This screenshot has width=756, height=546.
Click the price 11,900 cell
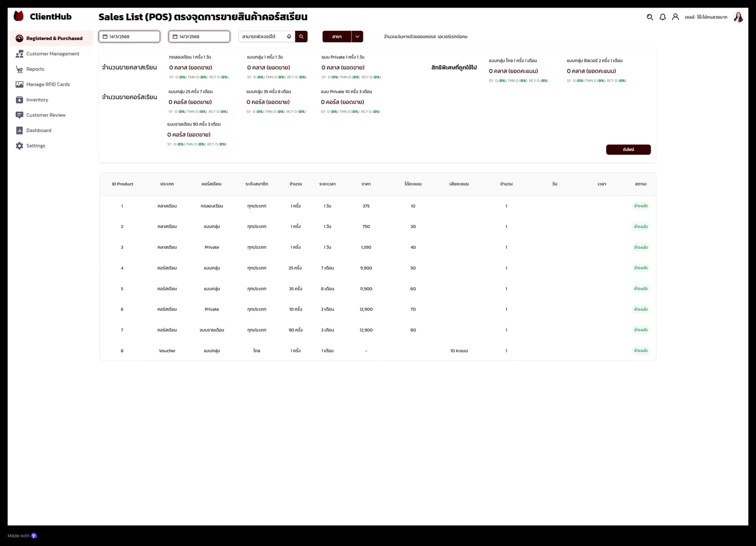366,289
